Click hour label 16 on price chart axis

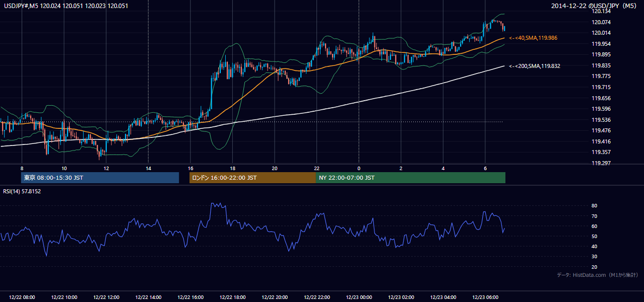(190, 168)
